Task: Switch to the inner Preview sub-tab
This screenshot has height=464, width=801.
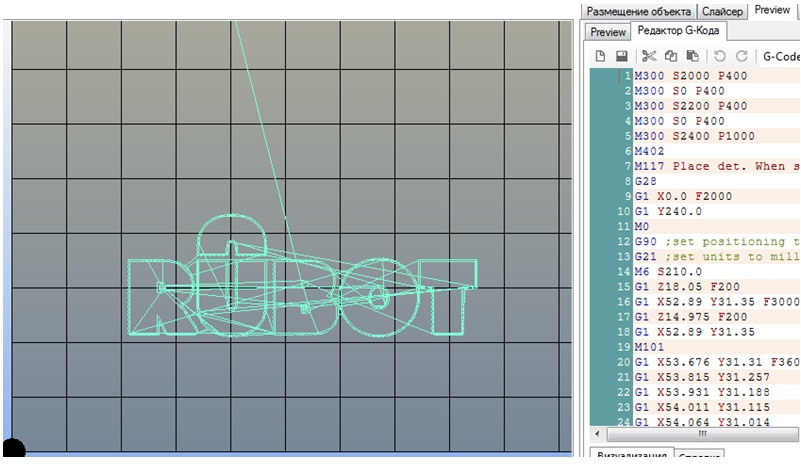Action: (x=608, y=32)
